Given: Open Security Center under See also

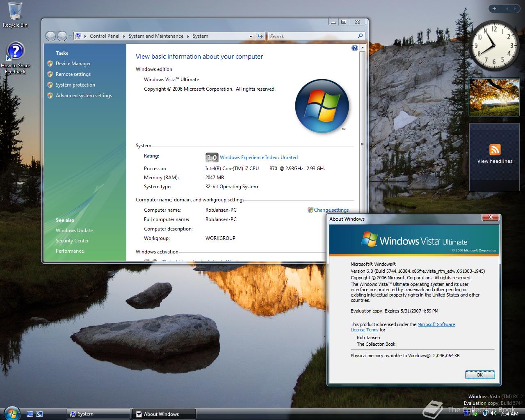Looking at the screenshot, I should coord(72,241).
